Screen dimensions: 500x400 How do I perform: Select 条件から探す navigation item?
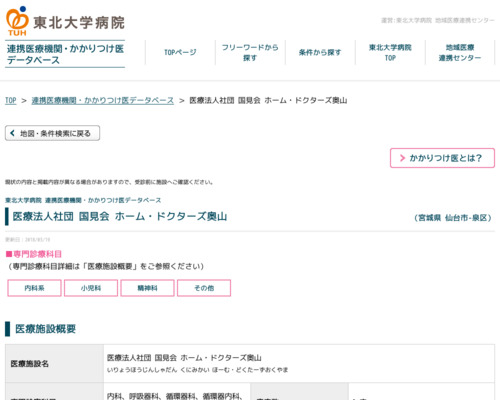pyautogui.click(x=320, y=52)
